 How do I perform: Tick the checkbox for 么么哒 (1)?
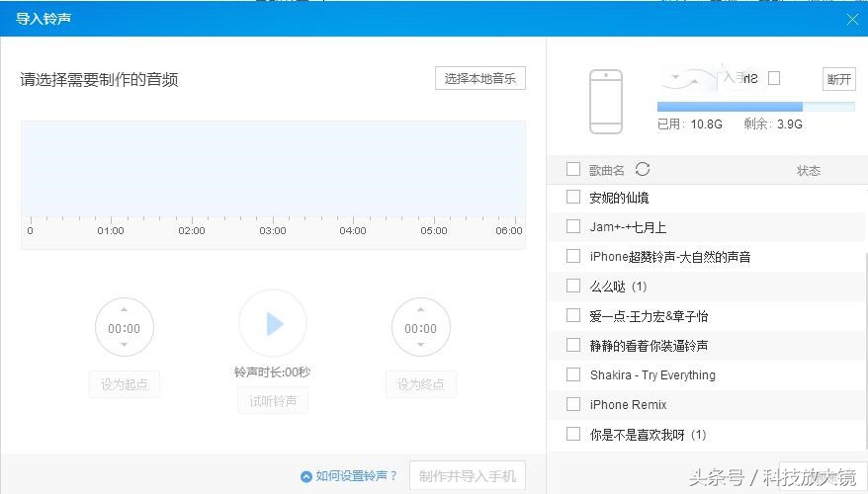pos(573,286)
